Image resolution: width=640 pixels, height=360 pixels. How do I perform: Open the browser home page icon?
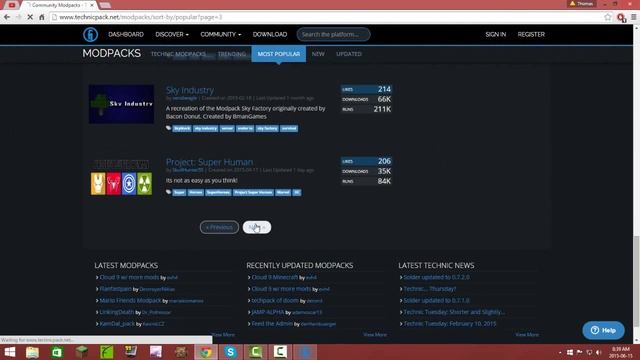coord(41,17)
